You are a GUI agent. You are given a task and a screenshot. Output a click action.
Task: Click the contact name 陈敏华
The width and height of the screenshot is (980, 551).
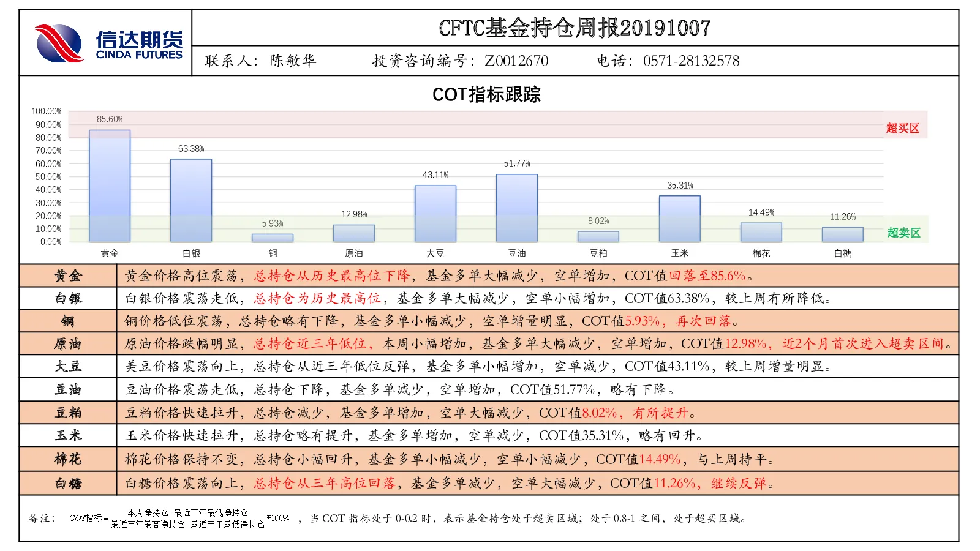point(293,61)
